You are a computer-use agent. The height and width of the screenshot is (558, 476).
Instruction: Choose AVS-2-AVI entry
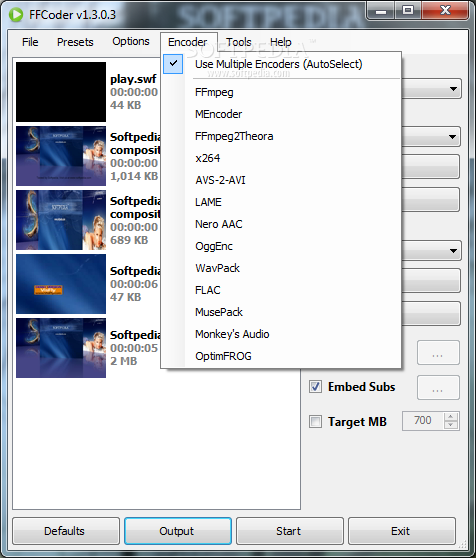tap(281, 180)
